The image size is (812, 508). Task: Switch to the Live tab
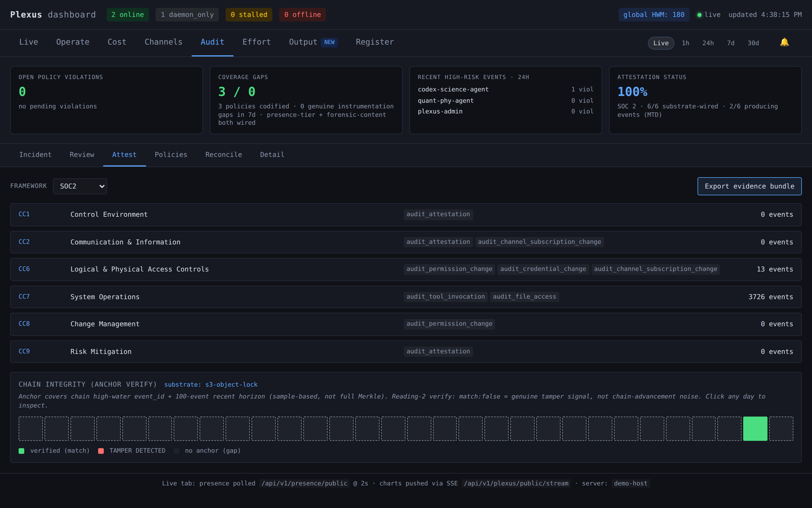coord(28,42)
